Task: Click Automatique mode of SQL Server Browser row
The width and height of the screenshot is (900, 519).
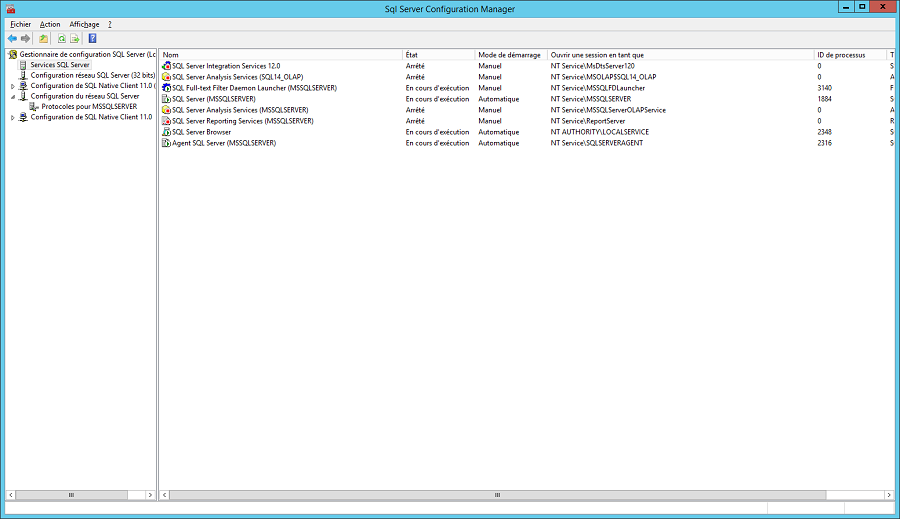Action: (498, 132)
